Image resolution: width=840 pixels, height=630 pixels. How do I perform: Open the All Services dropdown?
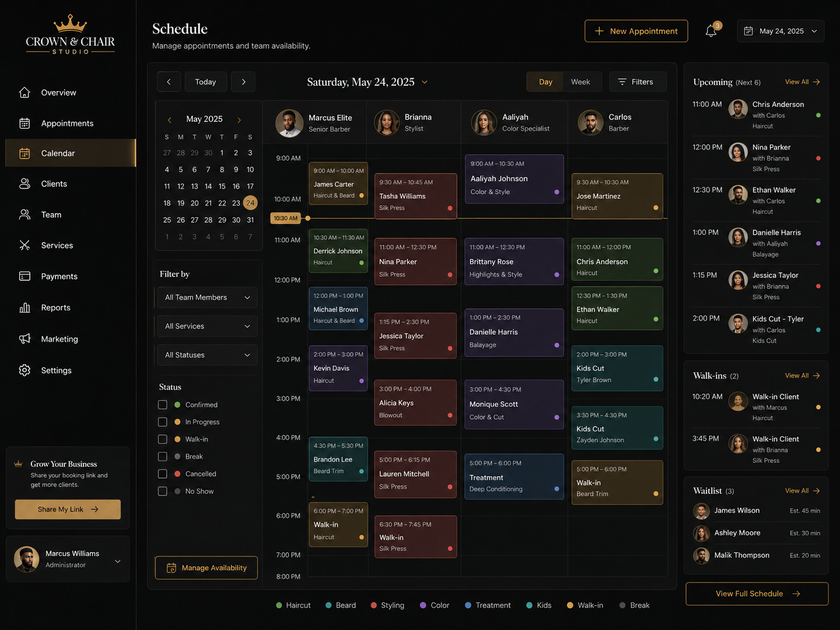click(x=207, y=327)
